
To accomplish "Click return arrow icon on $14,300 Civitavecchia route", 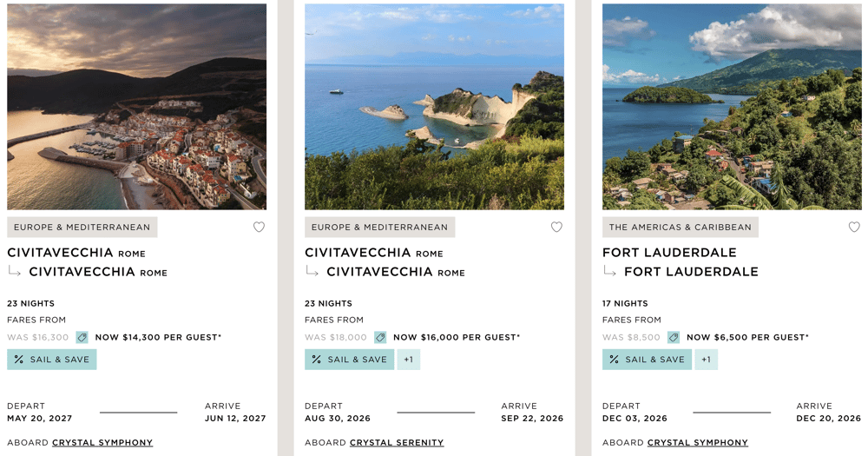I will click(14, 272).
